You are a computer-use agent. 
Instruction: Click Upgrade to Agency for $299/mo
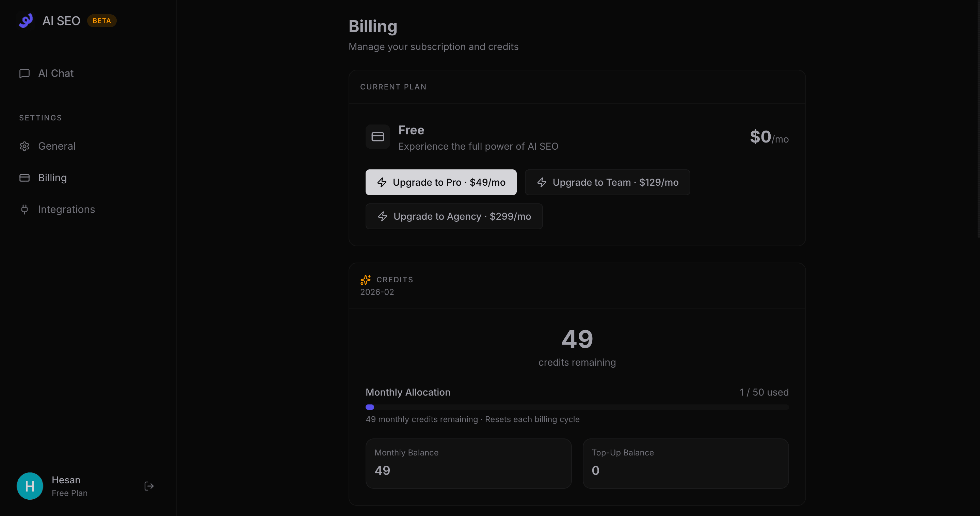click(454, 216)
